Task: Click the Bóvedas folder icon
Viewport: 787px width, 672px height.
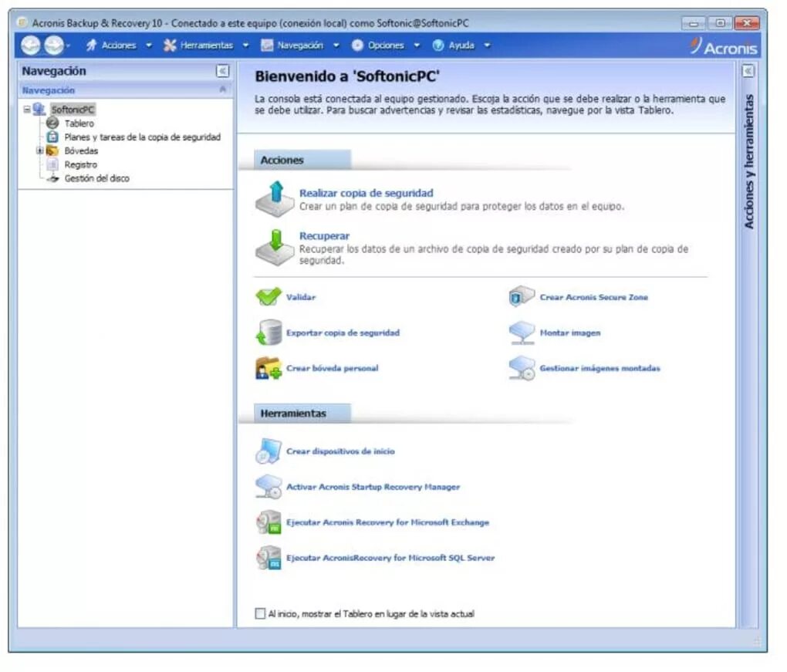Action: coord(52,150)
